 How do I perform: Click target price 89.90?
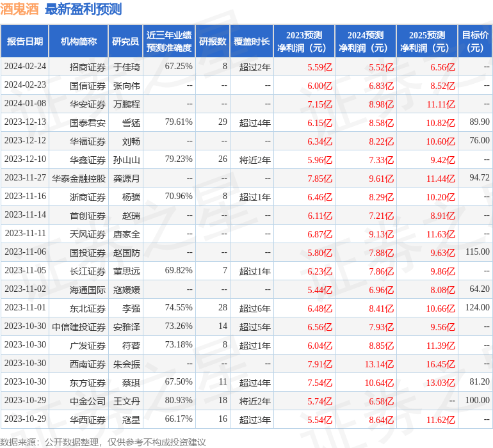tap(480, 122)
